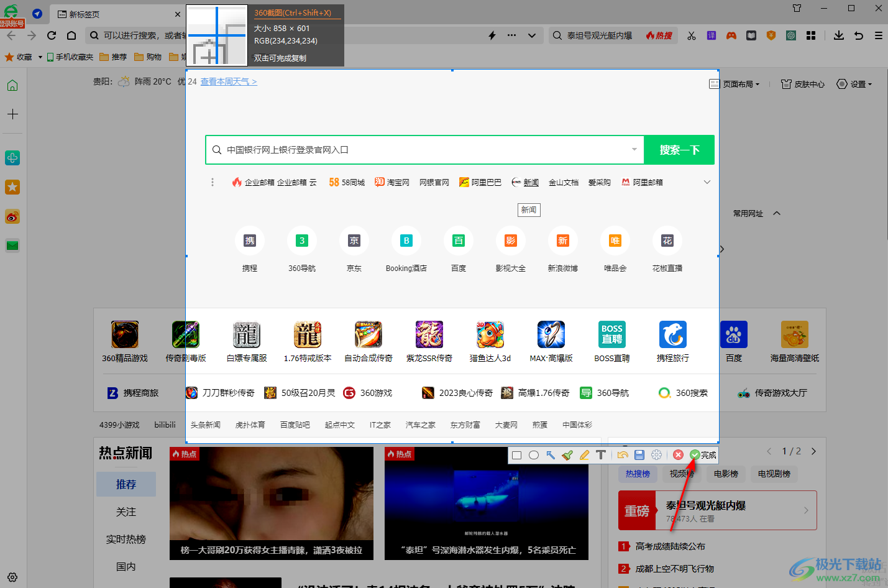
Task: Select the 热搜榜 tab
Action: pyautogui.click(x=638, y=474)
